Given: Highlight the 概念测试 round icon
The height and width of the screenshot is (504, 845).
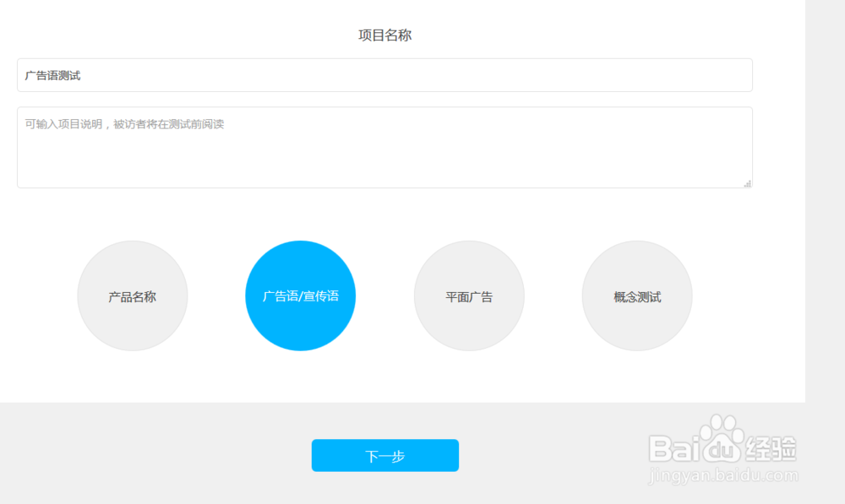Looking at the screenshot, I should [637, 296].
